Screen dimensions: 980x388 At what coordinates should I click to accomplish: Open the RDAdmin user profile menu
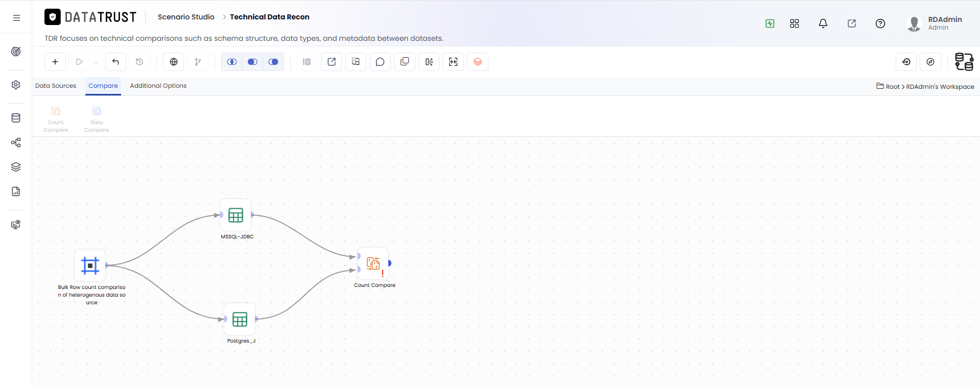934,23
